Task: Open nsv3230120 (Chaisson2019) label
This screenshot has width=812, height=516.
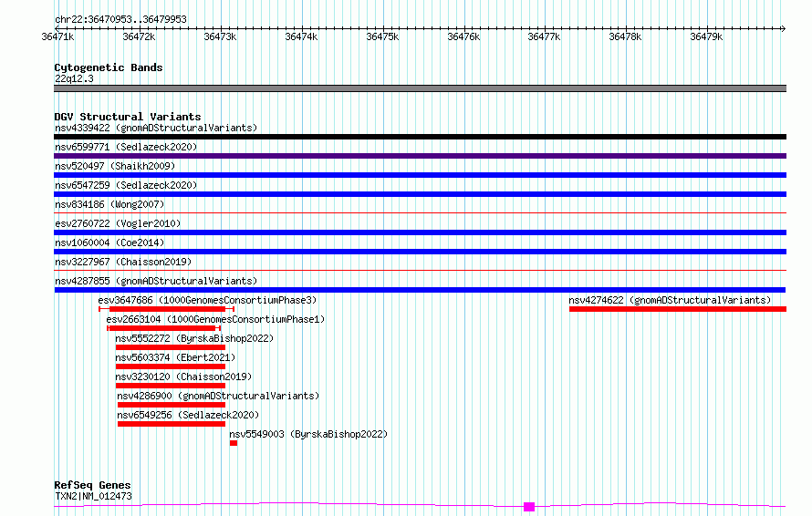Action: (x=183, y=377)
